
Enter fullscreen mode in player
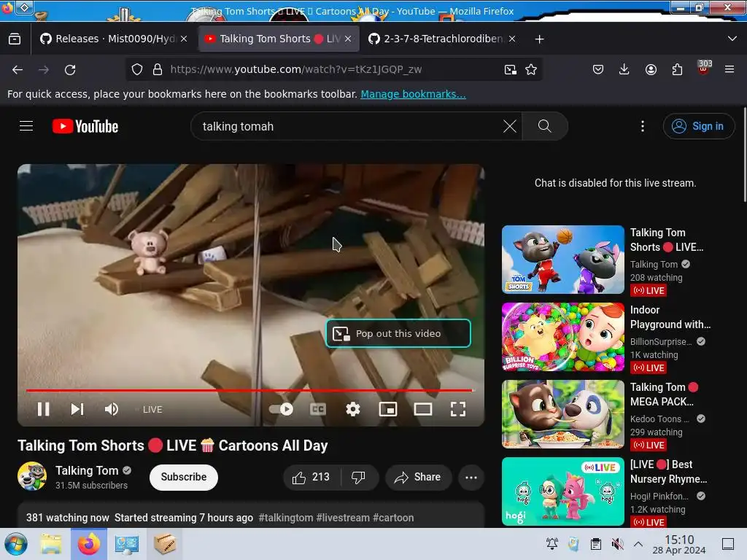[458, 409]
